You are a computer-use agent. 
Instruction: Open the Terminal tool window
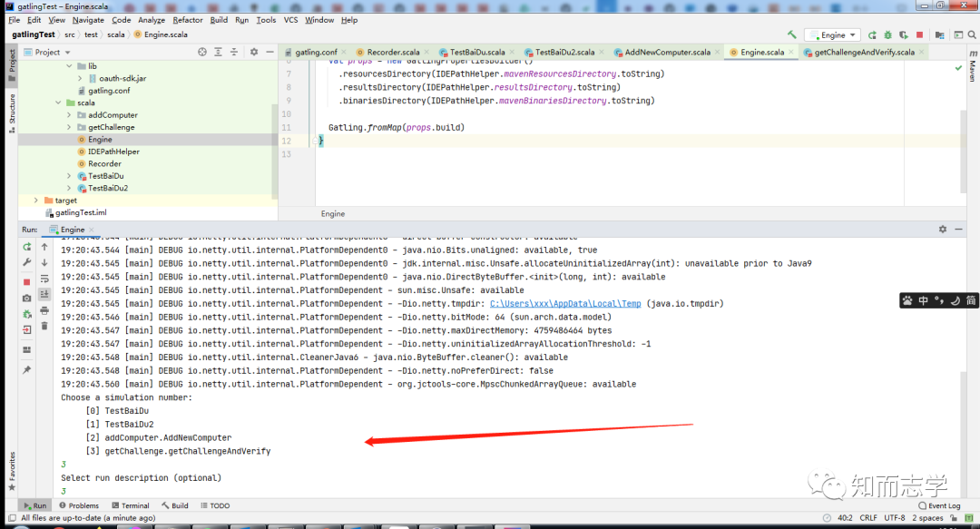coord(130,505)
